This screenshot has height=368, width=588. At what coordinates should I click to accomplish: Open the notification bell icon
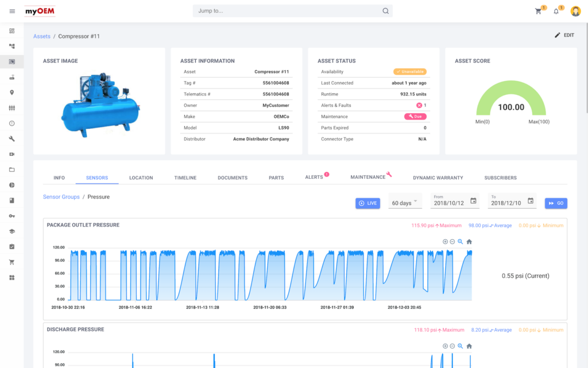tap(556, 11)
